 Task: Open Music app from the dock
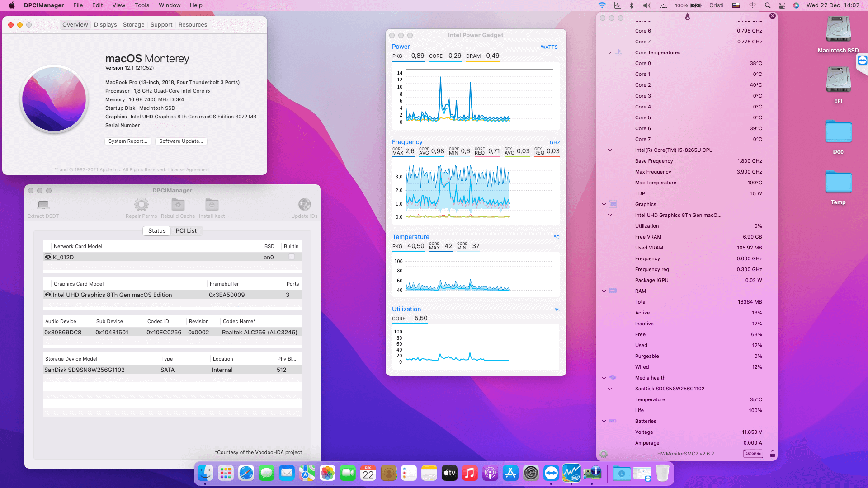470,473
